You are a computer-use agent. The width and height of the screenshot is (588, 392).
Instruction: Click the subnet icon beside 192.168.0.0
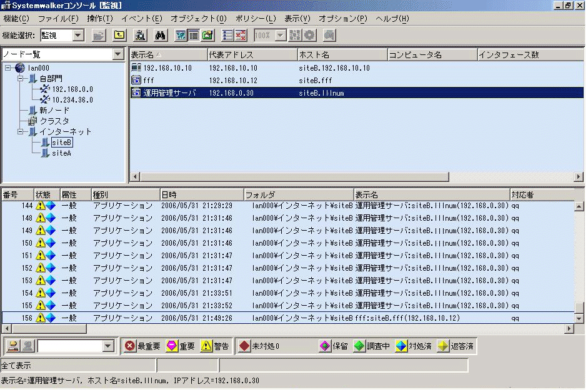click(44, 89)
